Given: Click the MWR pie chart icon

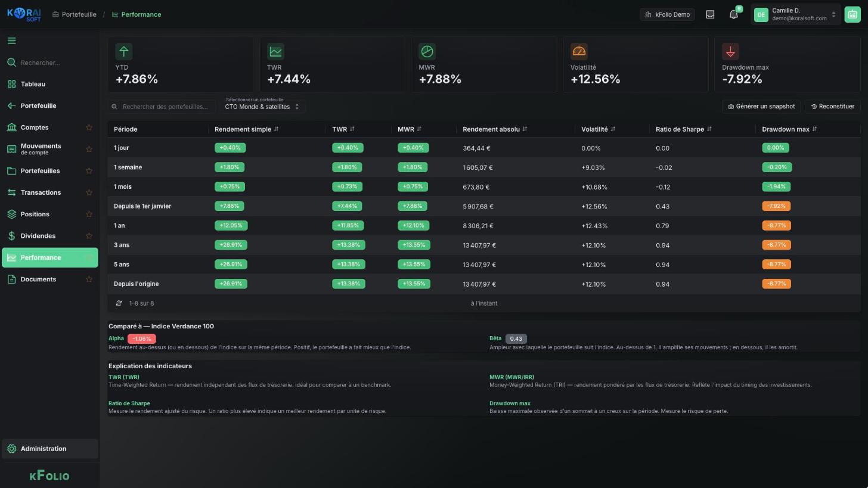Looking at the screenshot, I should click(427, 51).
